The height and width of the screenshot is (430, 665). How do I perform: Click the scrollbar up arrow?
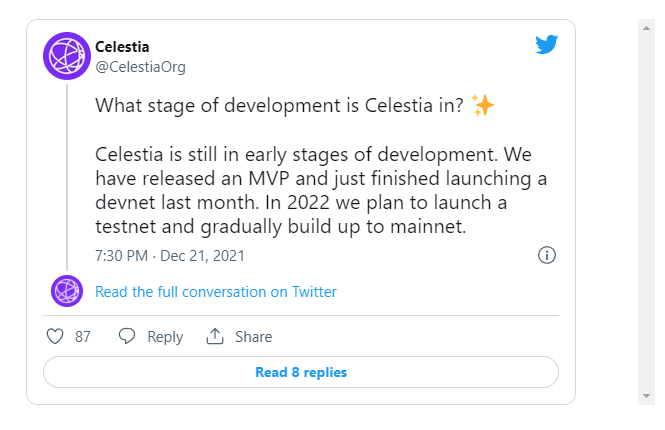pos(646,28)
